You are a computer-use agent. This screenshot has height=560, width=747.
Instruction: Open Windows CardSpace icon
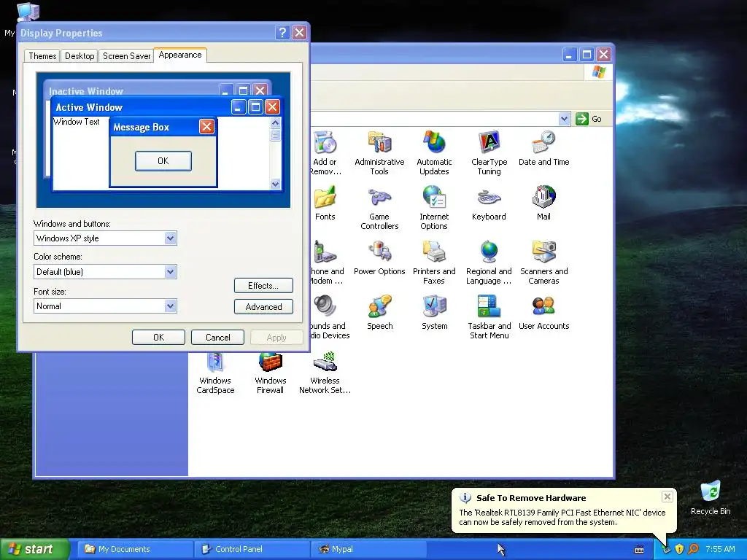215,362
